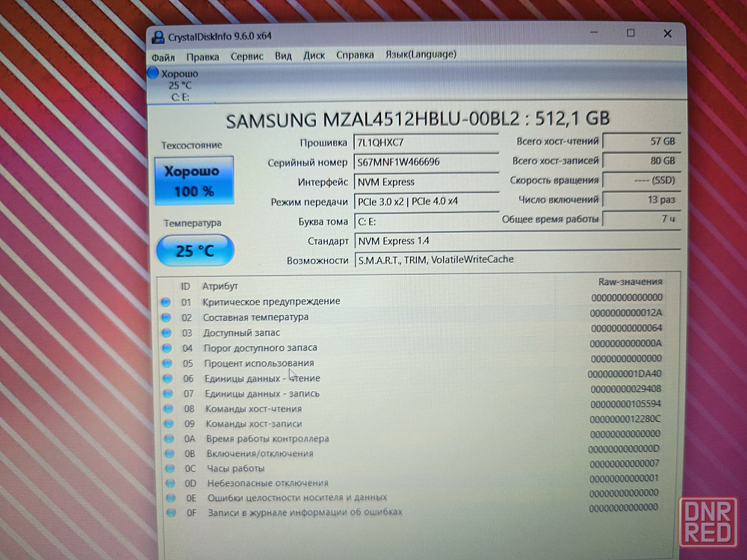Maximize the CrystalDiskInfo window
Viewport: 747px width, 560px height.
pyautogui.click(x=630, y=33)
